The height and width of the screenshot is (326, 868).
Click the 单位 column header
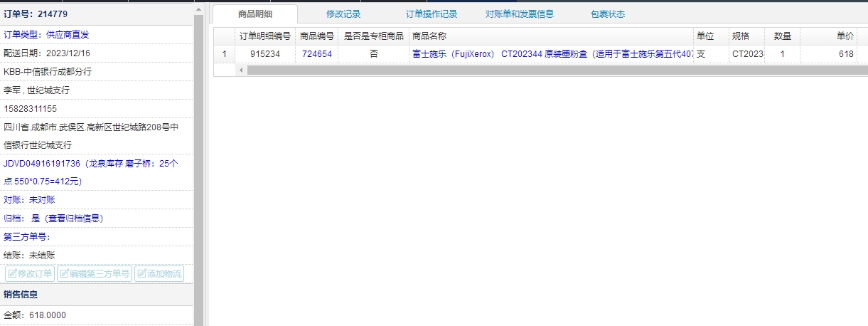[x=712, y=36]
